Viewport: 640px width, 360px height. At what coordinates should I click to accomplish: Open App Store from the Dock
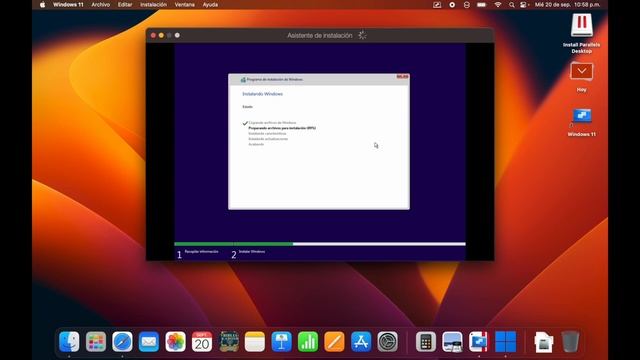click(361, 341)
